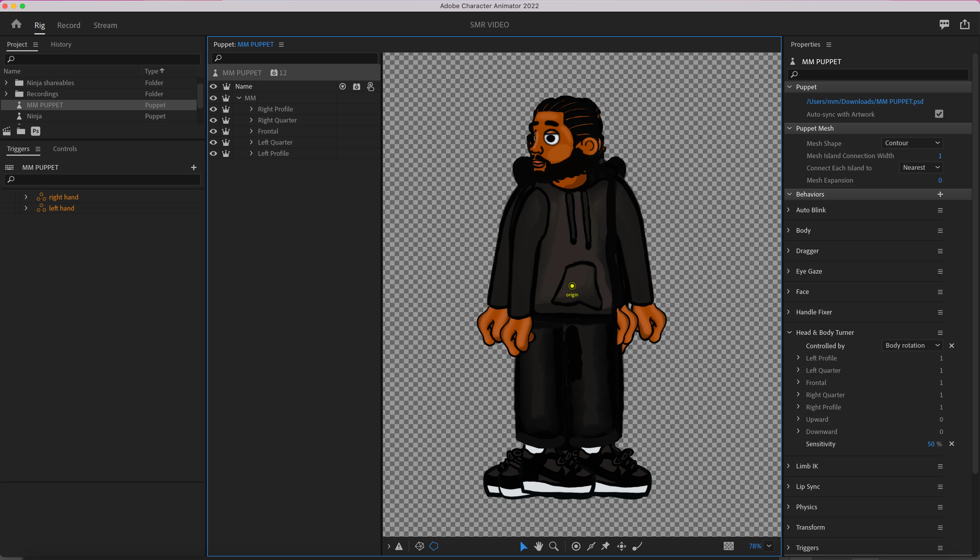Uncheck Auto-sync with Artwork
980x560 pixels.
click(x=939, y=114)
